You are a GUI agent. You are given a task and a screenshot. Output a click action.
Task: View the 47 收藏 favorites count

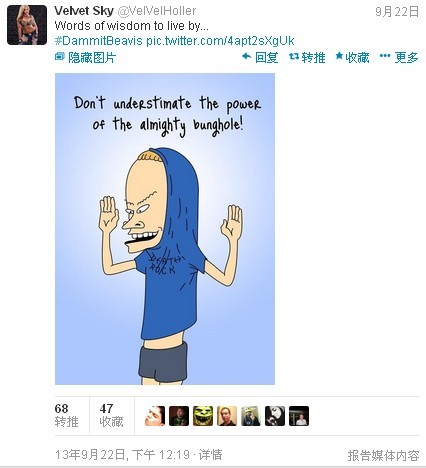click(x=111, y=415)
